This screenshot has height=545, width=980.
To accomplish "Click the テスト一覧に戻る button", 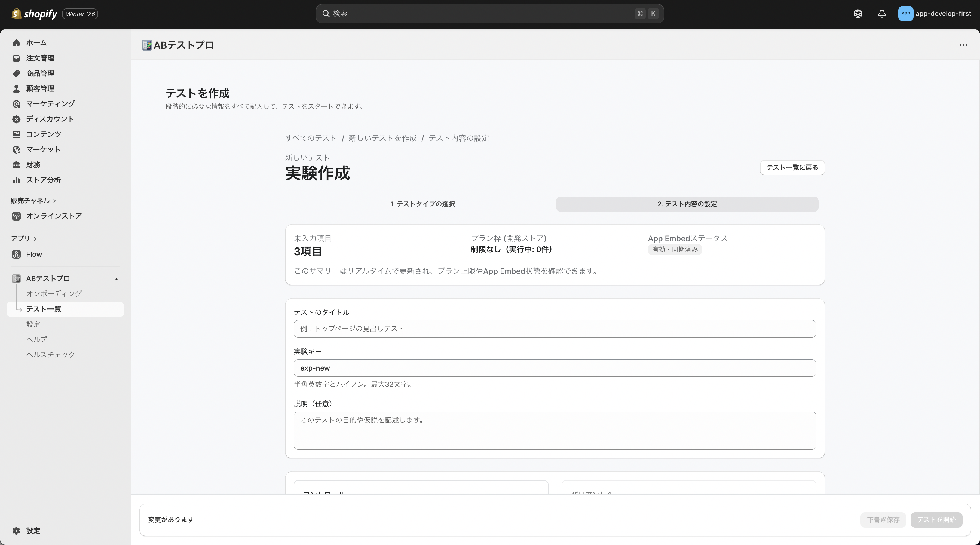I will [792, 167].
